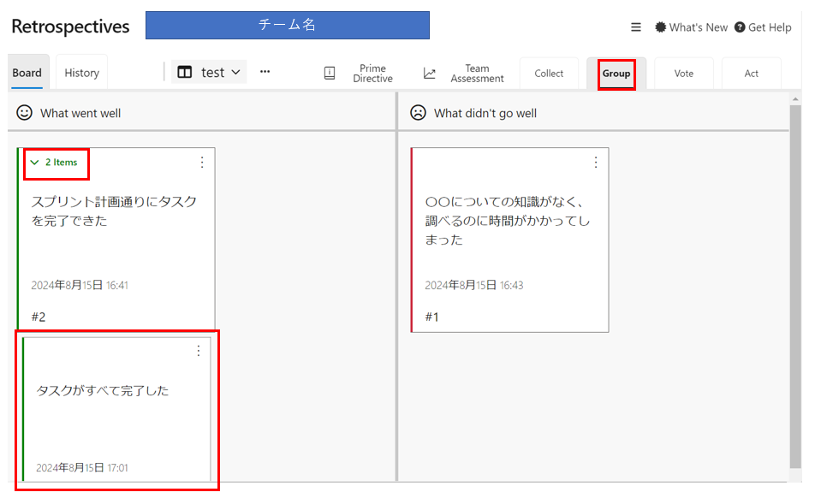Image resolution: width=815 pixels, height=504 pixels.
Task: Click the sad face column icon
Action: tap(418, 113)
